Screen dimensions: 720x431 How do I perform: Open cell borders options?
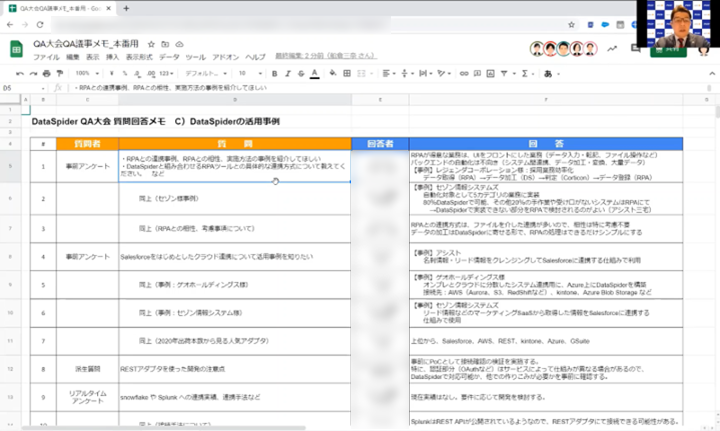(x=347, y=73)
